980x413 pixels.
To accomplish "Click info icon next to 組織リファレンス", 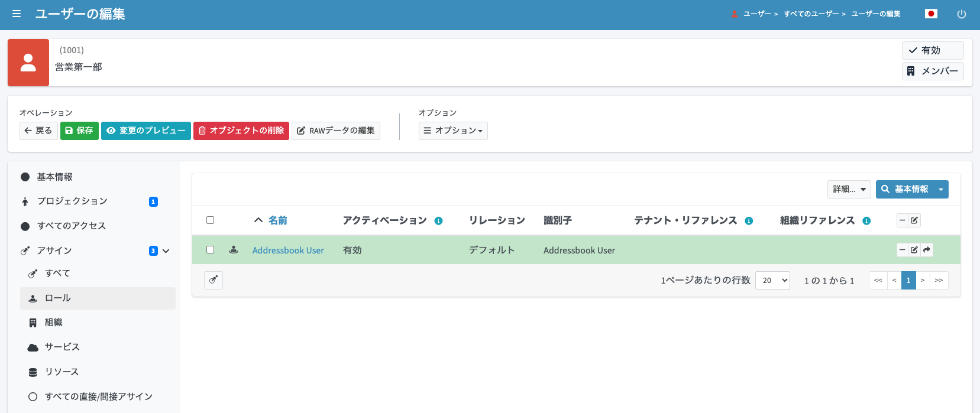I will pos(866,221).
